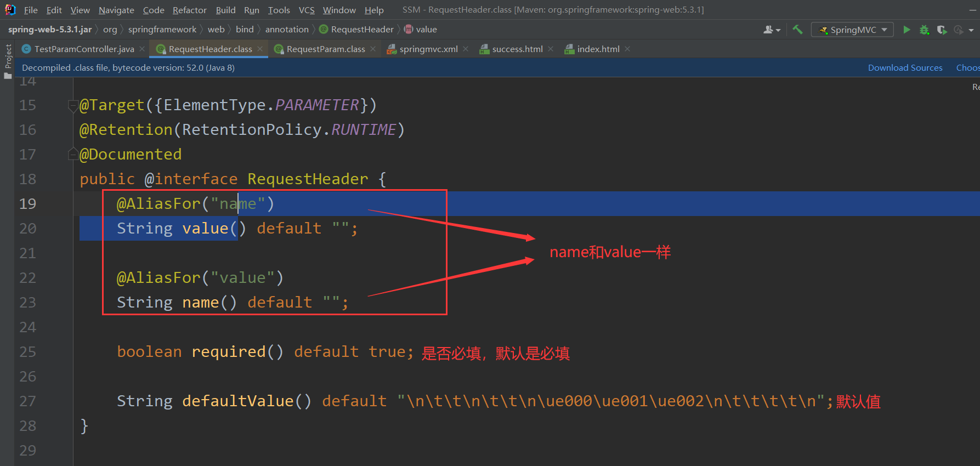Open the VCS menu

tap(307, 10)
